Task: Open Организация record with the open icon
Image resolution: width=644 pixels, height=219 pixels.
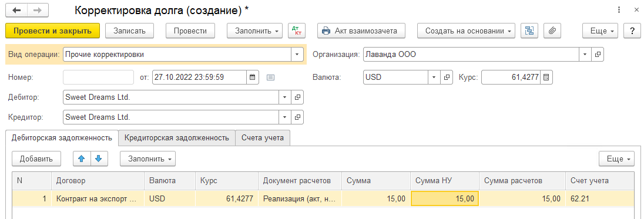Action: click(x=598, y=54)
